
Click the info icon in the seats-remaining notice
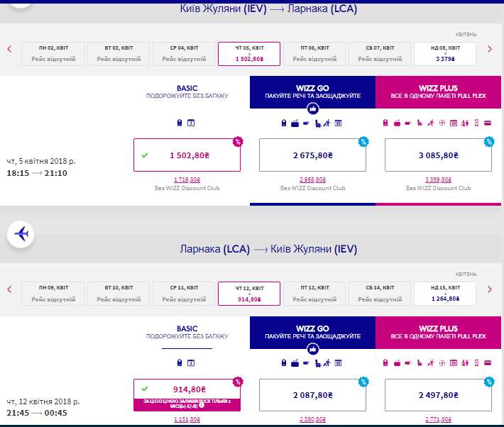point(202,406)
